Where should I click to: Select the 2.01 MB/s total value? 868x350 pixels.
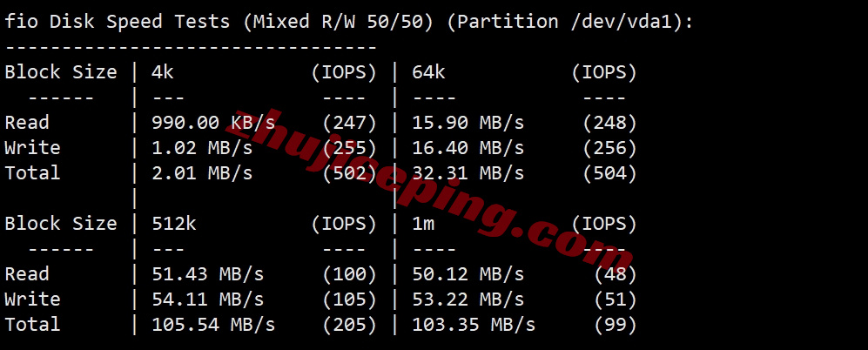(x=202, y=172)
